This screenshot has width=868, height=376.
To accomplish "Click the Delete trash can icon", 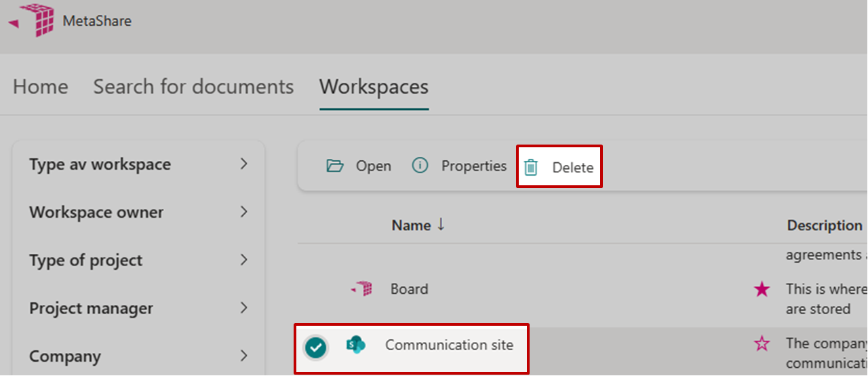I will [531, 168].
